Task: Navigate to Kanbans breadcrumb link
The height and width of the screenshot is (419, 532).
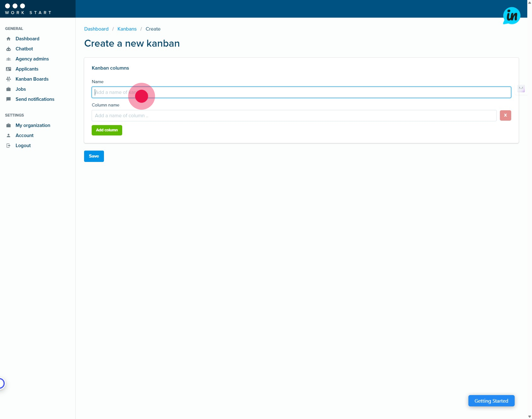Action: [x=127, y=29]
